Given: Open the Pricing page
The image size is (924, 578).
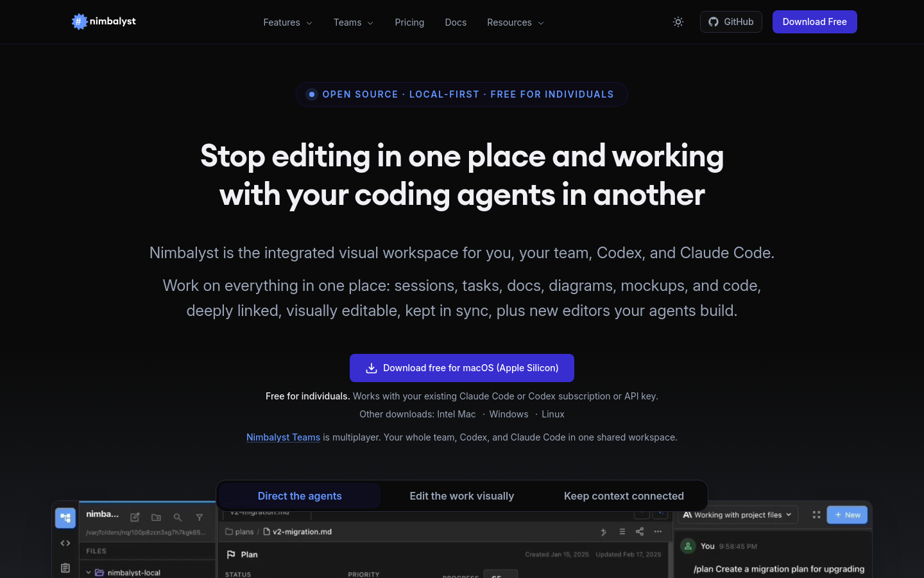Looking at the screenshot, I should point(409,22).
